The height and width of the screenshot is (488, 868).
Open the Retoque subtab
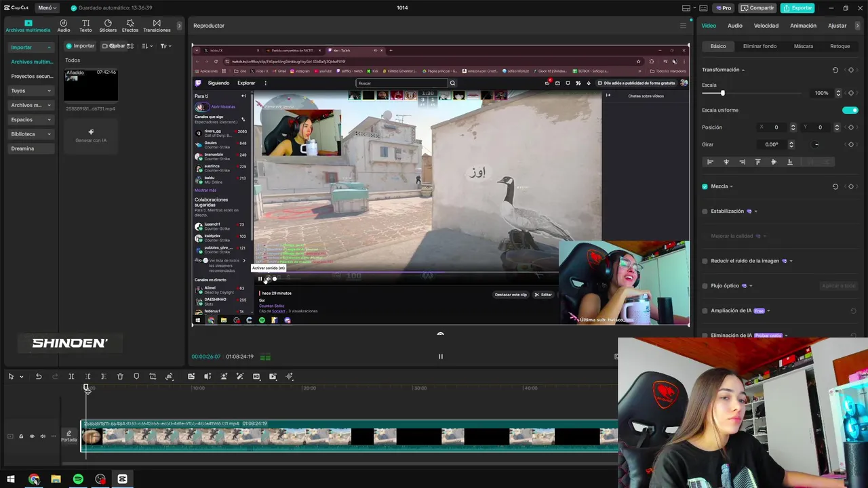click(840, 46)
